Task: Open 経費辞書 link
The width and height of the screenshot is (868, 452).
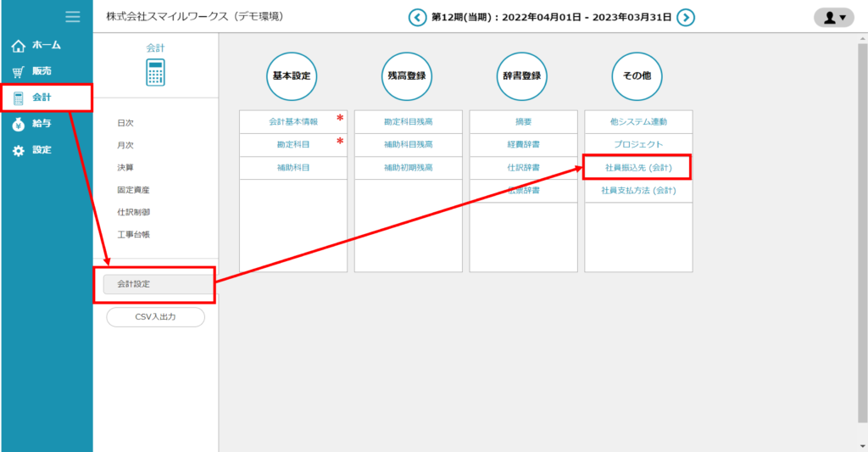Action: tap(524, 144)
